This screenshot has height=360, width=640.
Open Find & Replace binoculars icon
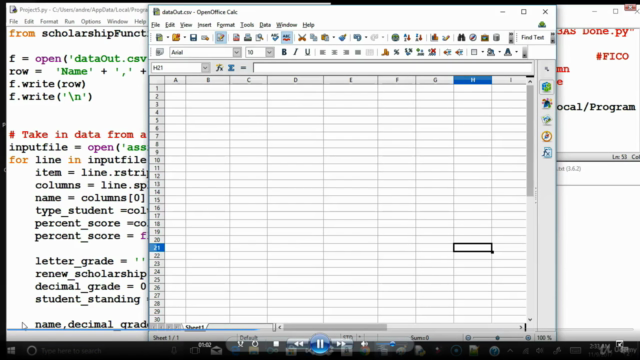coord(461,38)
